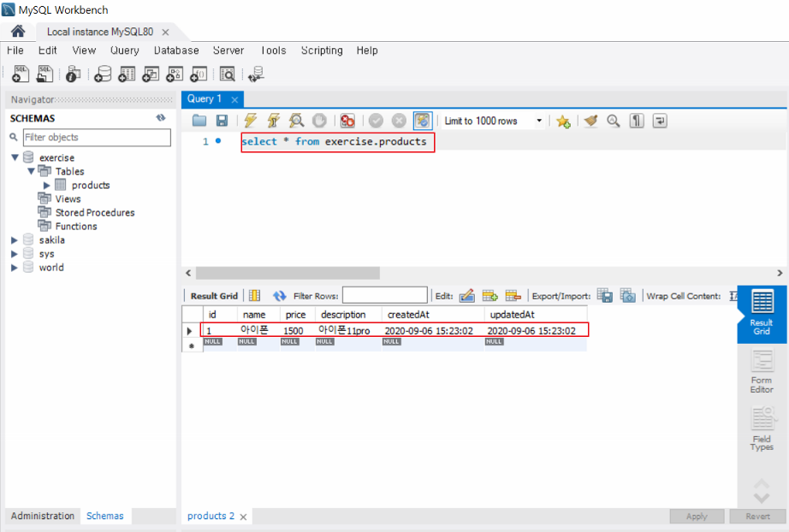The width and height of the screenshot is (789, 532).
Task: Open the Scripting menu
Action: (x=322, y=50)
